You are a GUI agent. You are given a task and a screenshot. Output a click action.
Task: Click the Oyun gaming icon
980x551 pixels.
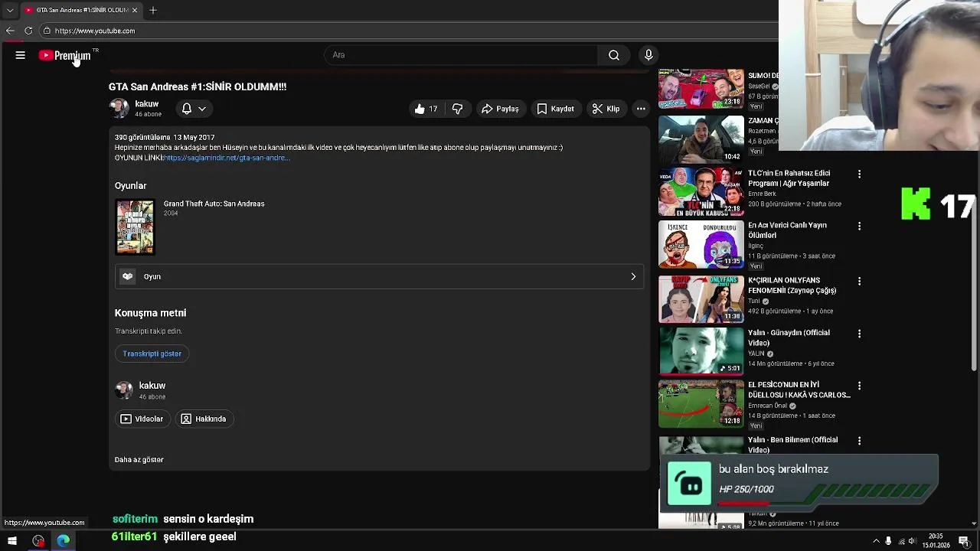click(x=128, y=276)
